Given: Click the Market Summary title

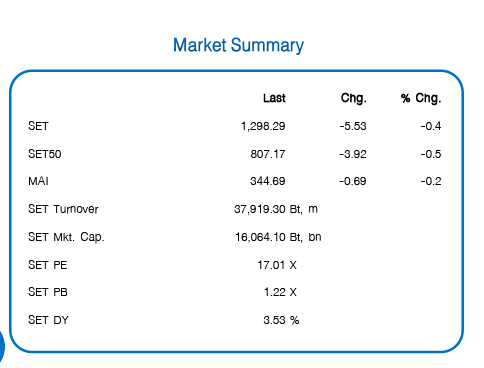Looking at the screenshot, I should [238, 45].
